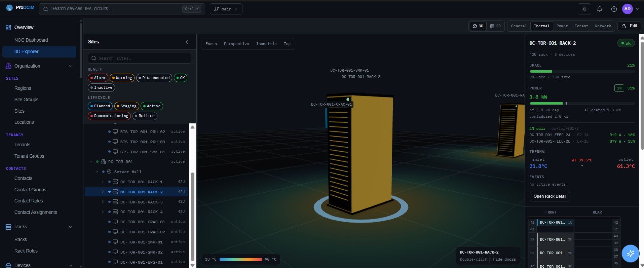Click the magnifier icon in Search sites field
Image resolution: width=644 pixels, height=268 pixels.
pos(94,58)
